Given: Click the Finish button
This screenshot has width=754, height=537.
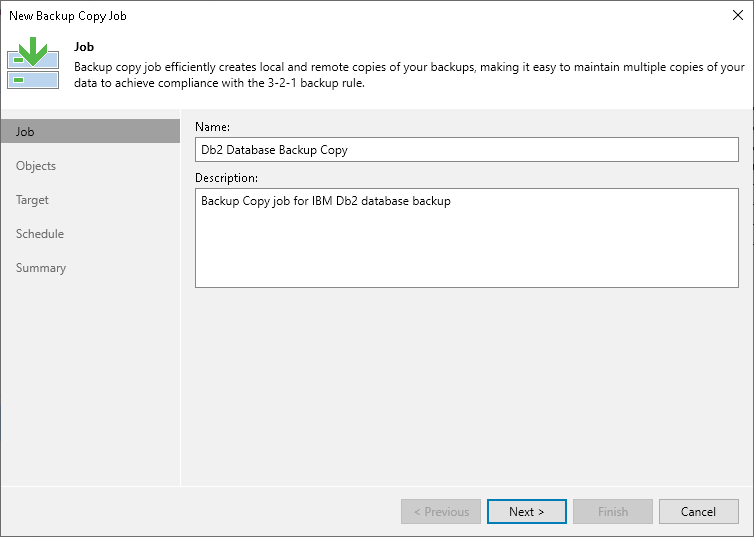Looking at the screenshot, I should (x=613, y=512).
